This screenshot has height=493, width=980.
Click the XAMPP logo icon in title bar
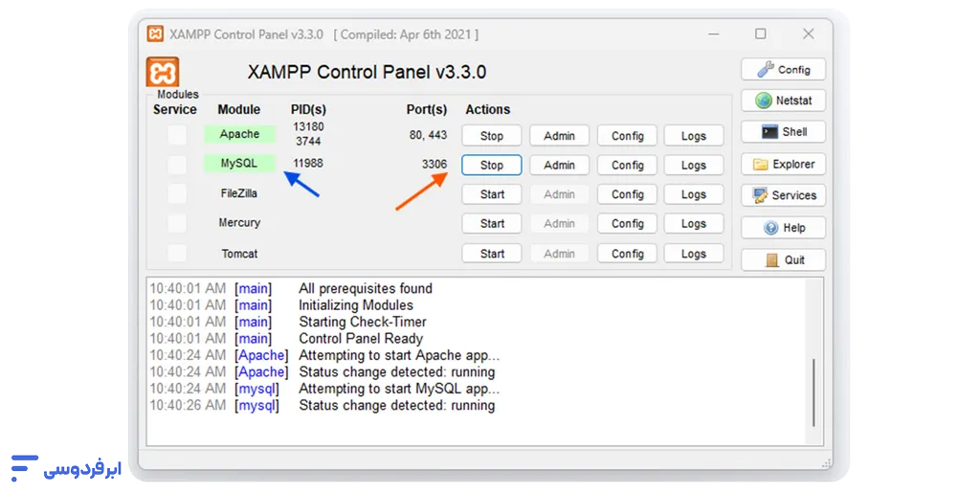click(x=155, y=34)
